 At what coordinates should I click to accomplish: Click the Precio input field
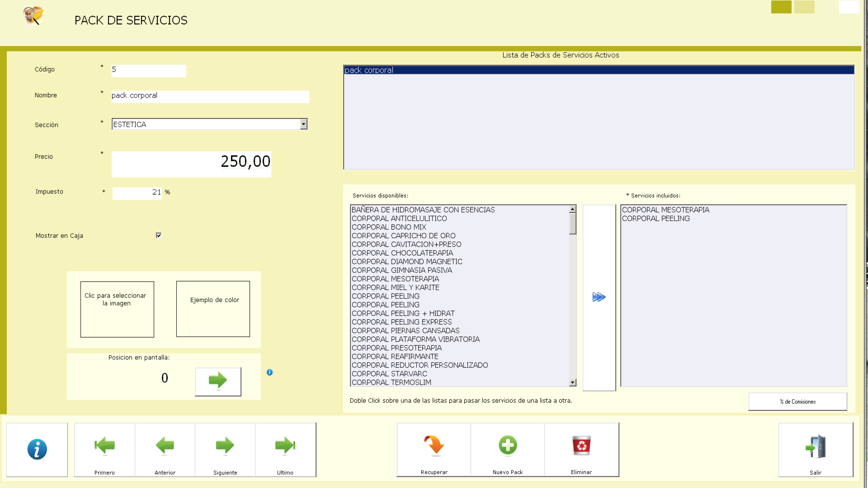[191, 164]
